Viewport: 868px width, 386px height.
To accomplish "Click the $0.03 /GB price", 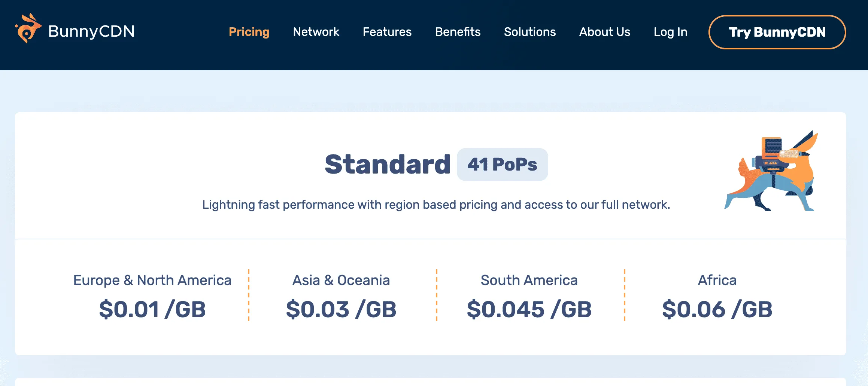I will [x=341, y=309].
